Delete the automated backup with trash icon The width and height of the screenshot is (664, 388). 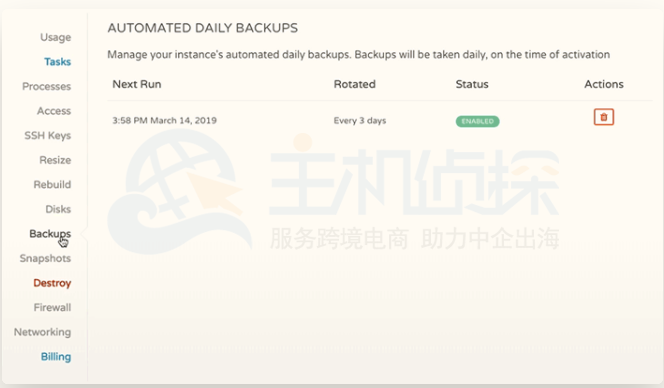pyautogui.click(x=603, y=117)
